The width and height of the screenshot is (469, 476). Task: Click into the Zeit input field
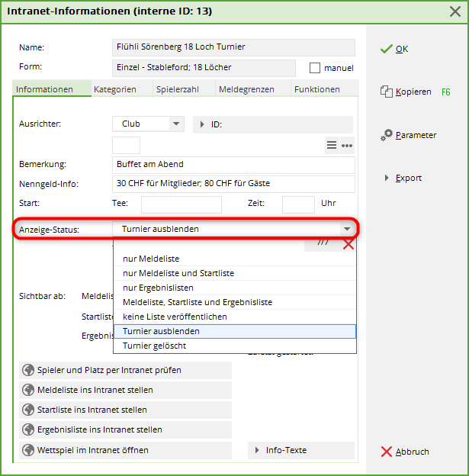point(298,204)
